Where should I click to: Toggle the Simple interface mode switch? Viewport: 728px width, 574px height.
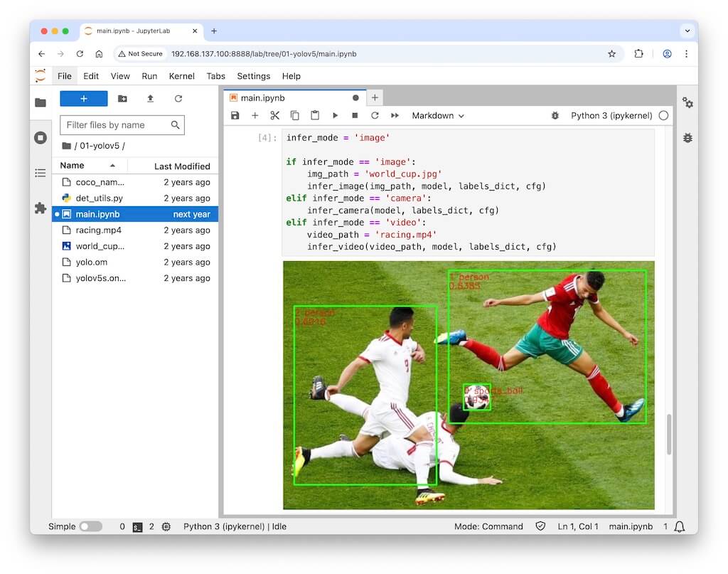[90, 526]
